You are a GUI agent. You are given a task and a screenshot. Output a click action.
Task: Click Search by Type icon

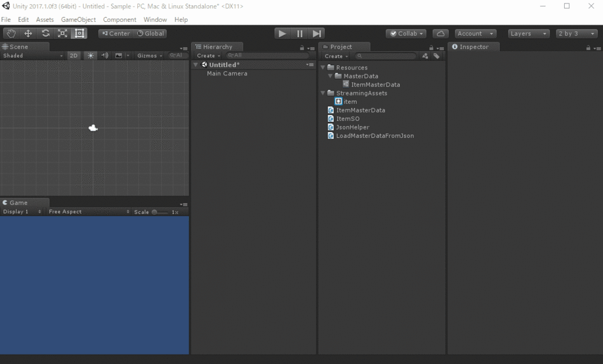pos(425,56)
